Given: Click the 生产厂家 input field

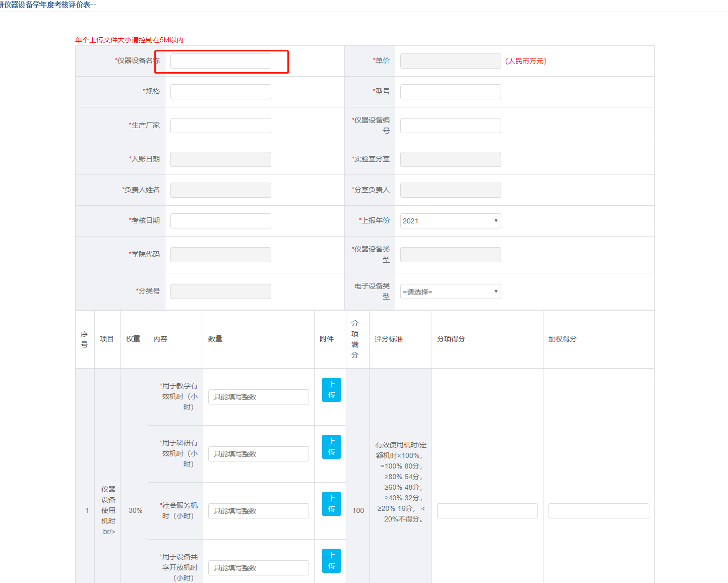Looking at the screenshot, I should coord(220,126).
